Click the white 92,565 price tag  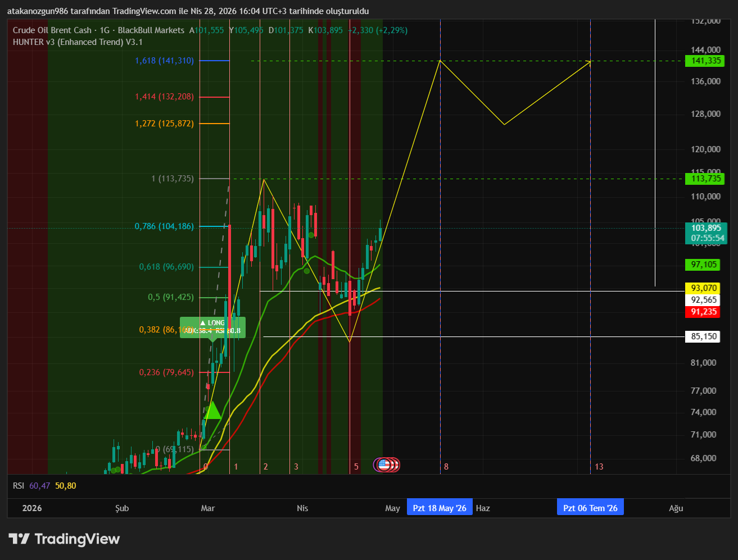pyautogui.click(x=704, y=300)
